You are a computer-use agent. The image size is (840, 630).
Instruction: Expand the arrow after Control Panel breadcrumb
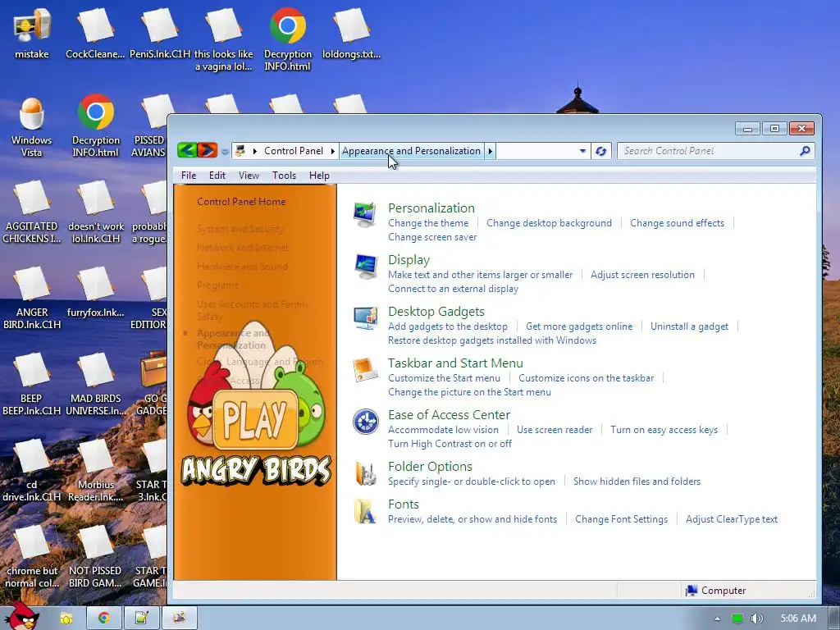click(333, 151)
